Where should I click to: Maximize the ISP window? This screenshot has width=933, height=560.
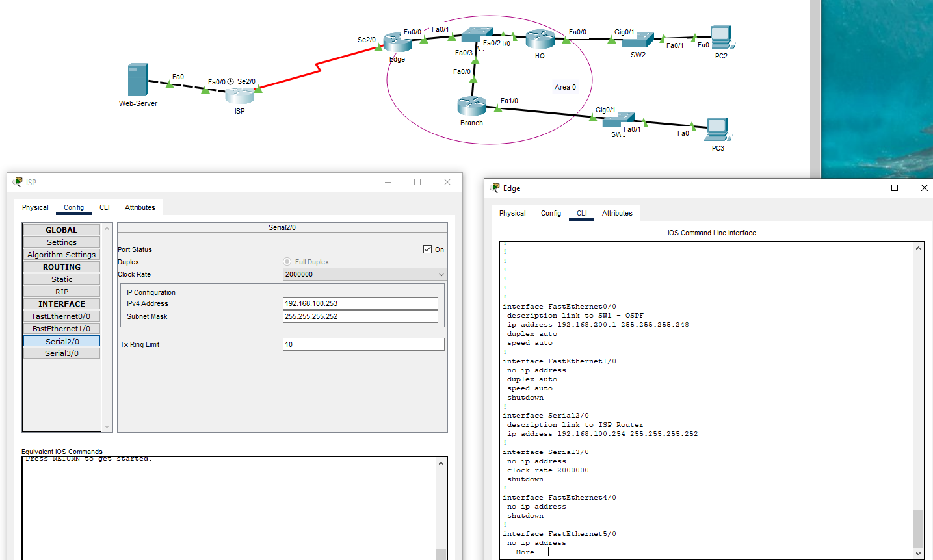(x=417, y=182)
